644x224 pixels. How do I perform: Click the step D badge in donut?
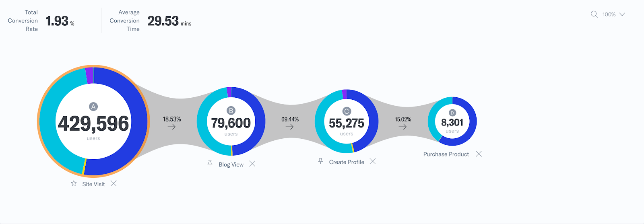[x=452, y=113]
